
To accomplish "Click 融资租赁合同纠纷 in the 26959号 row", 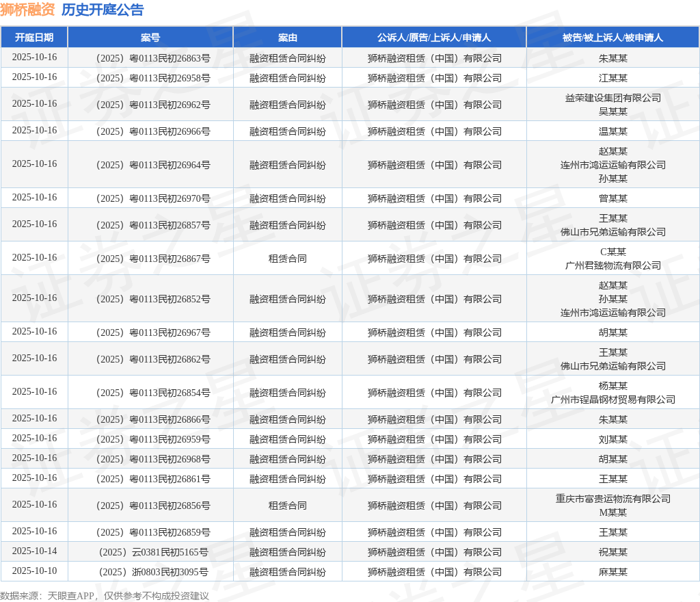I will coord(288,439).
